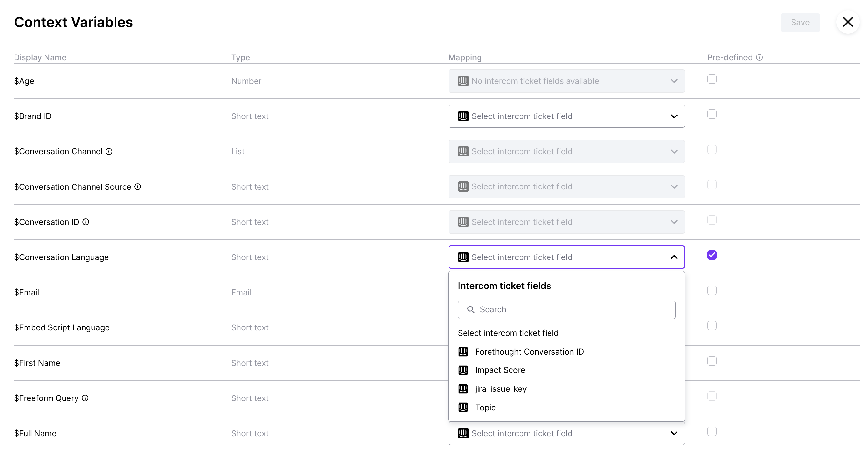Click the 'Intercom ticket fields' popup heading
The width and height of the screenshot is (868, 453).
click(504, 286)
